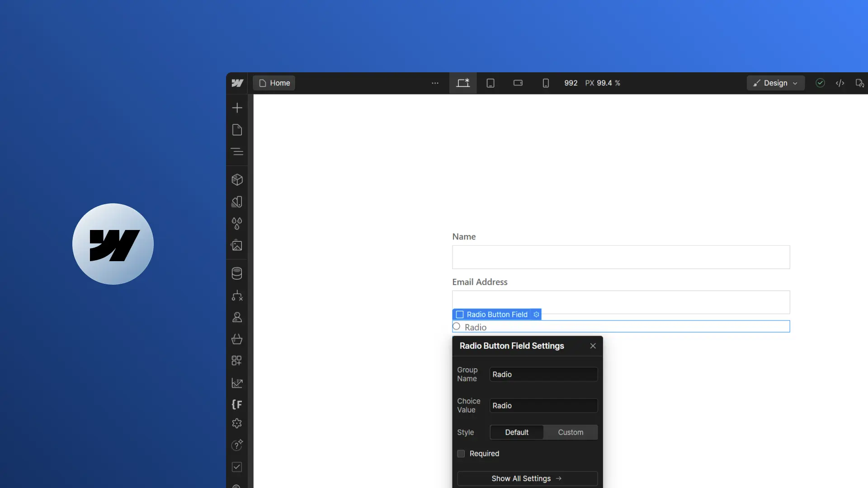Click the Name form label
The width and height of the screenshot is (868, 488).
point(464,237)
